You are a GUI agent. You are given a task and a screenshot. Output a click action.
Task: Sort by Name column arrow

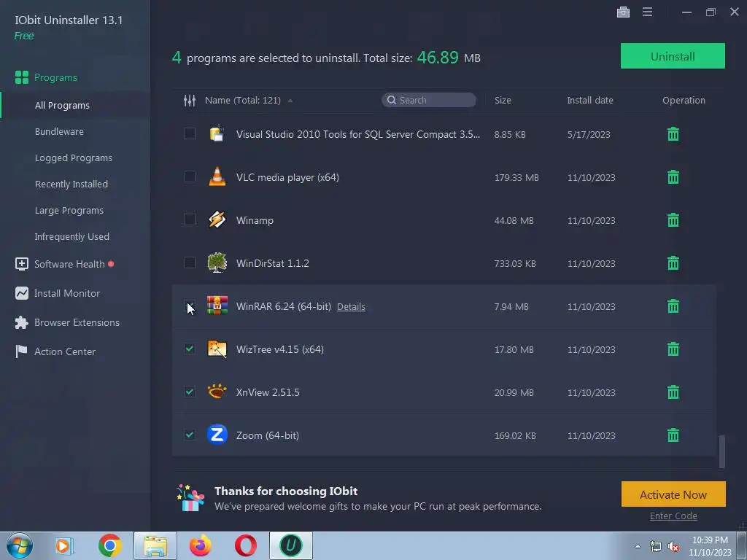click(x=290, y=101)
